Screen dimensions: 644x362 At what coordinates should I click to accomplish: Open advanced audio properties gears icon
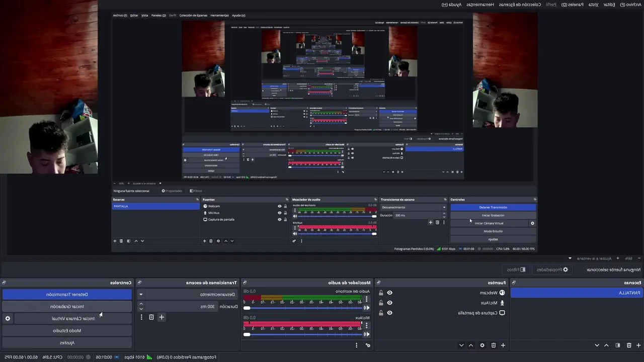click(368, 345)
